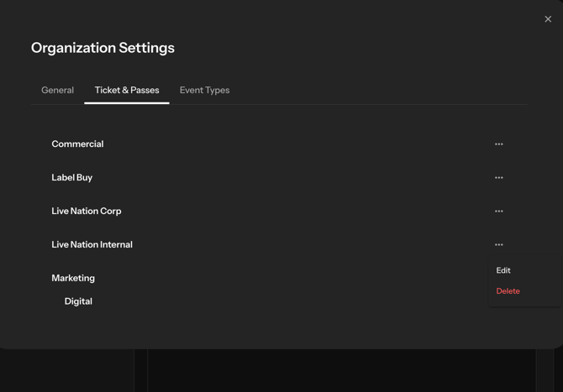Select the Digital sub-item under Marketing
Viewport: 563px width, 392px height.
tap(78, 301)
